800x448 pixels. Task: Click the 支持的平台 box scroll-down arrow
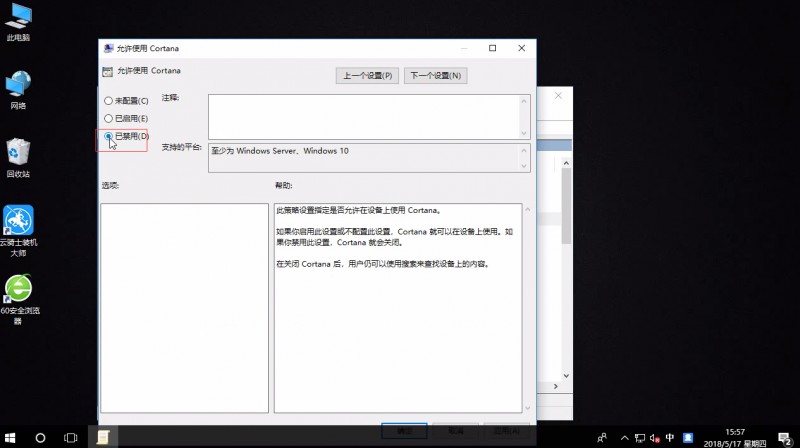[524, 166]
